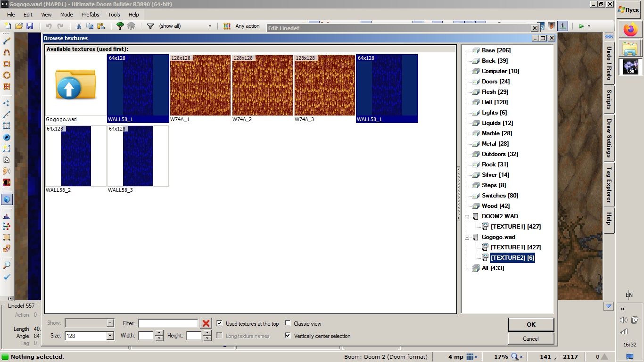Activate the Visual mode blue cube icon
The width and height of the screenshot is (644, 362).
tap(7, 199)
